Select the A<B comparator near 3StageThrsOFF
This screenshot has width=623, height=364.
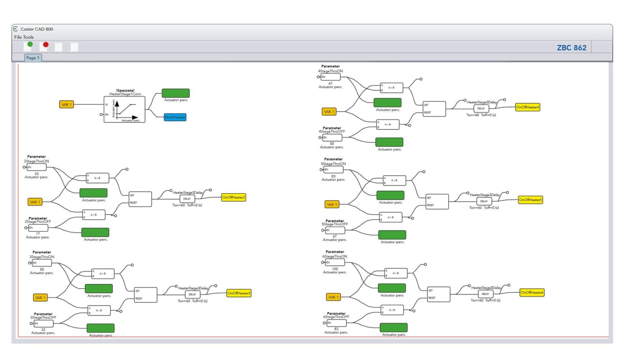point(99,310)
